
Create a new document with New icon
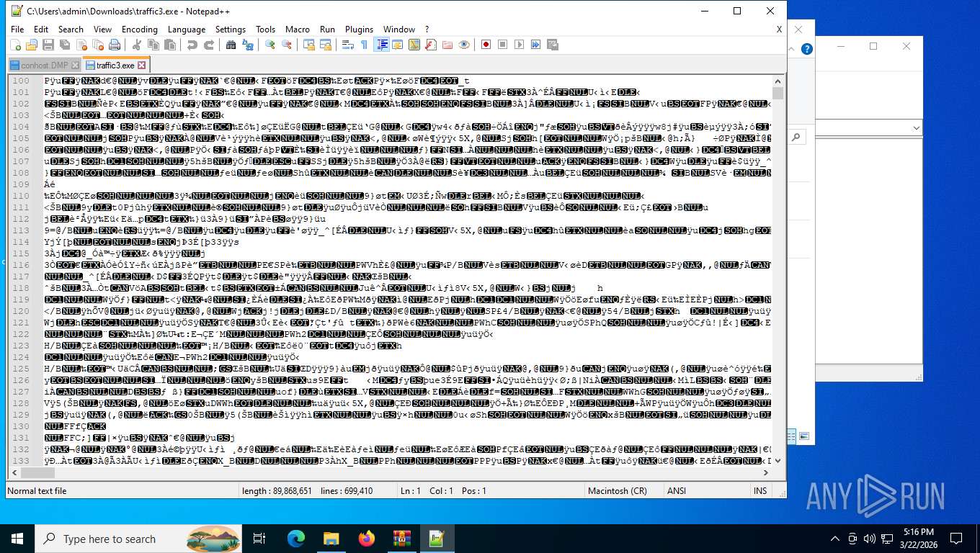click(x=15, y=45)
